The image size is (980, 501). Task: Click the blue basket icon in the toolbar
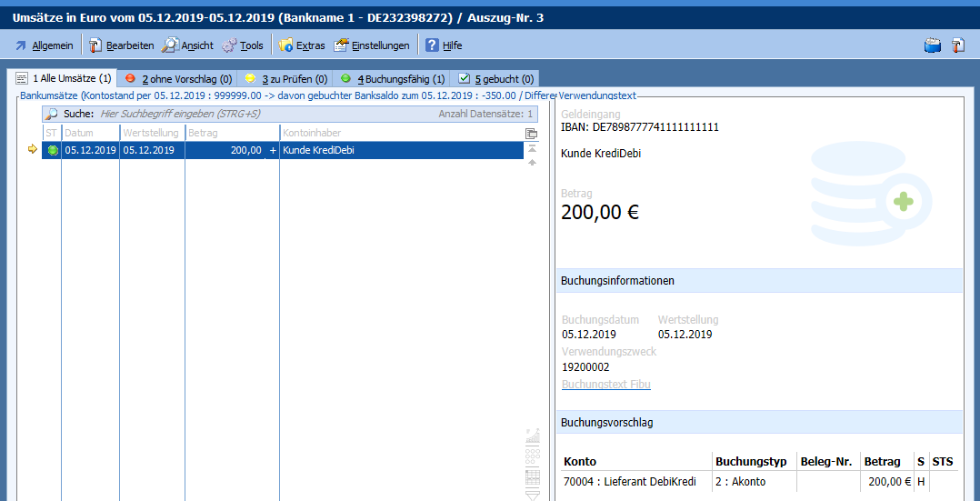[932, 45]
